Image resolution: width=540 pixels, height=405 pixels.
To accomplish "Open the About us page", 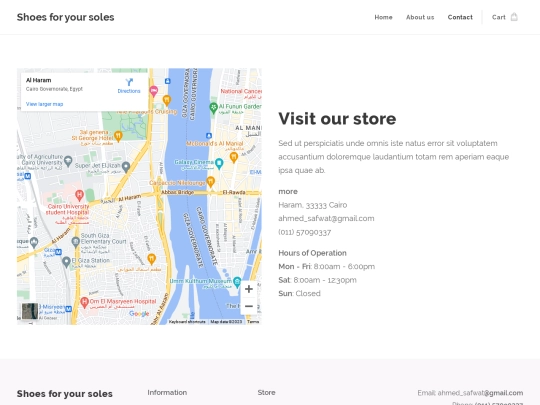I will (420, 17).
